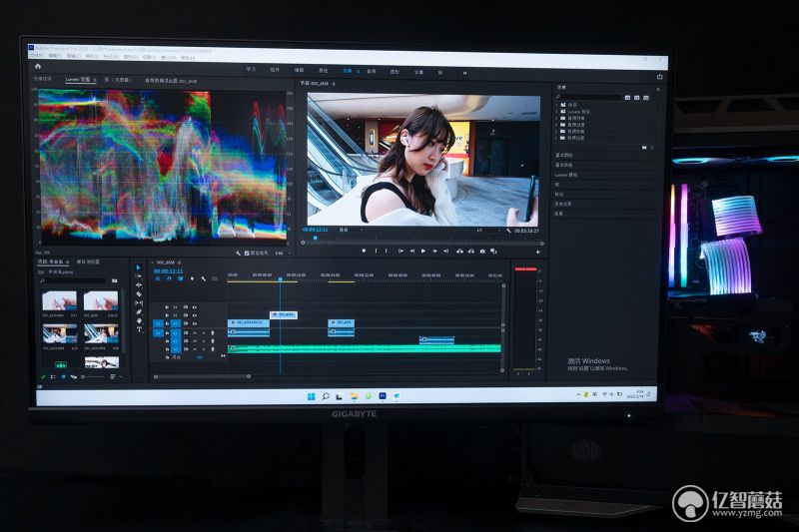
Task: Click Mark Out in Program Monitor
Action: tap(387, 251)
